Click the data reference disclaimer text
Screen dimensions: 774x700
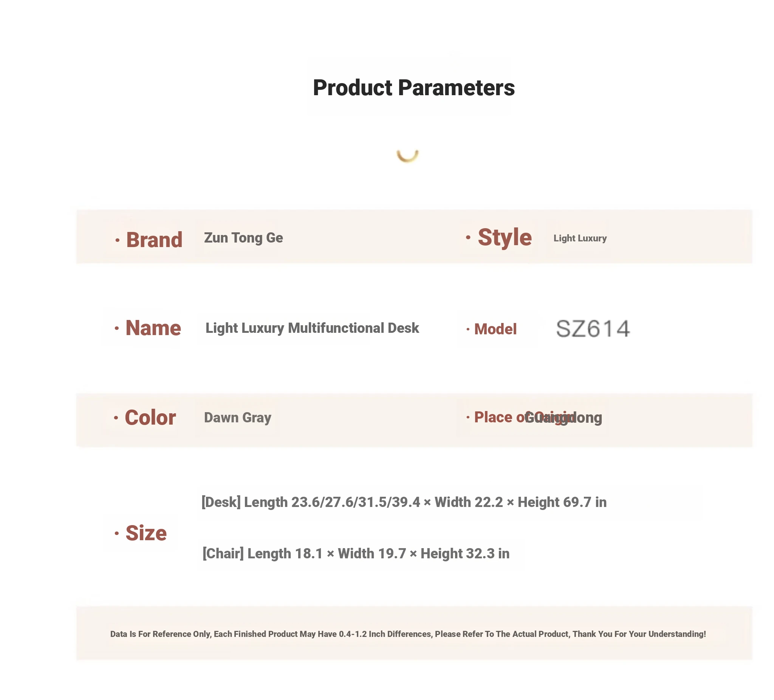tap(408, 634)
